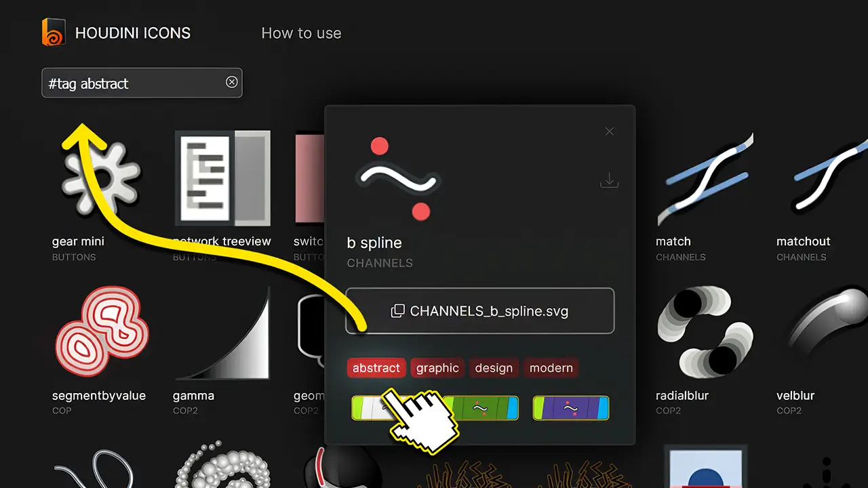Copy the CHANNELS_b_spline.svg filename
Image resolution: width=868 pixels, height=488 pixels.
click(x=479, y=311)
